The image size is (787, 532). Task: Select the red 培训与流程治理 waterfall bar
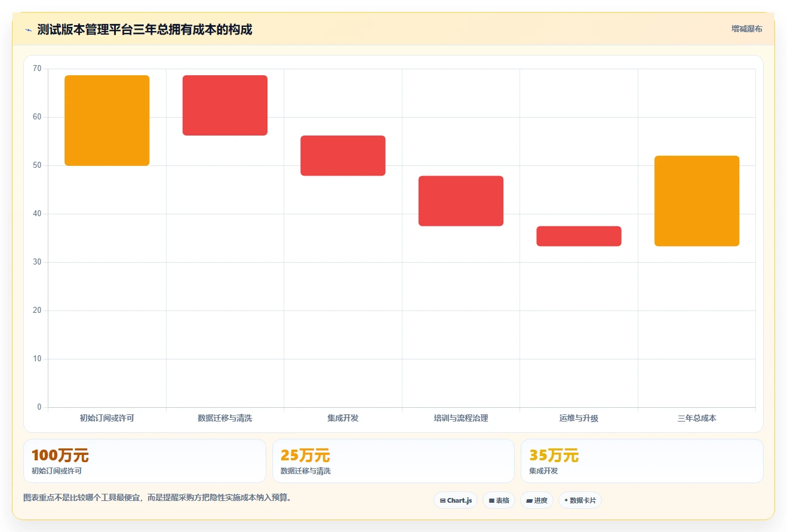(461, 201)
